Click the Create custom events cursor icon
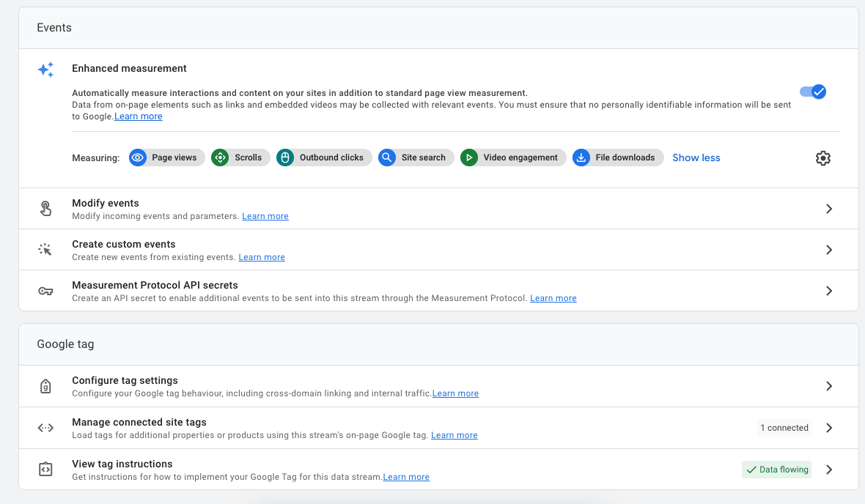 point(45,250)
